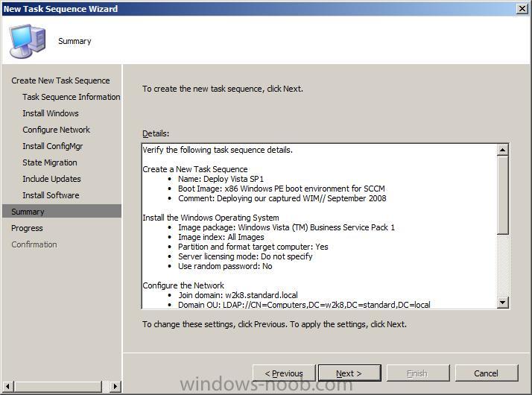Go to the Install Windows step
This screenshot has width=532, height=395.
[51, 113]
